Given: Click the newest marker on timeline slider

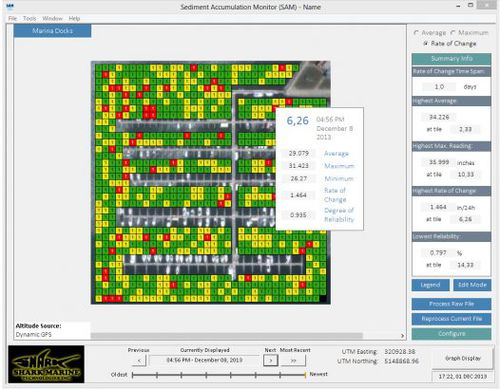Looking at the screenshot, I should 305,375.
